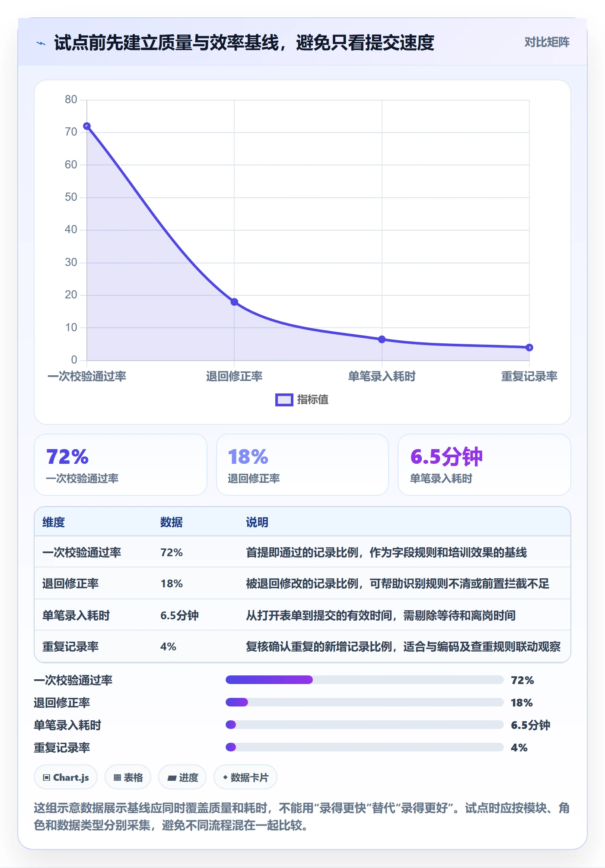
Task: Click the 一次校验通过率 progress bar
Action: 365,680
